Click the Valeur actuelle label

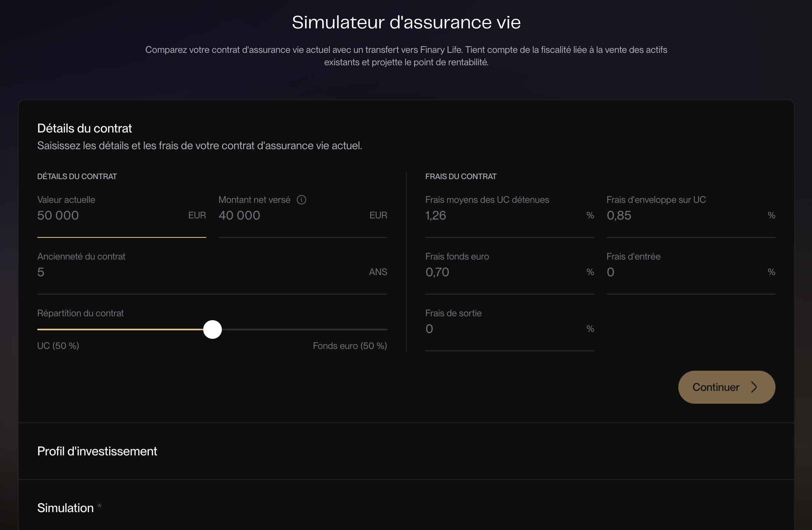[66, 200]
